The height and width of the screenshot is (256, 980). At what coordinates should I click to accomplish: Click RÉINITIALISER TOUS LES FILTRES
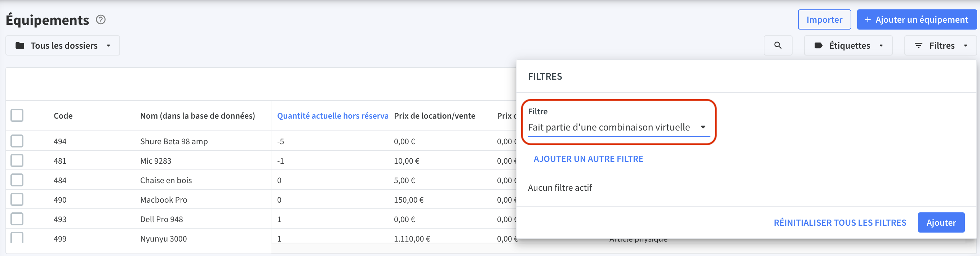pos(840,222)
